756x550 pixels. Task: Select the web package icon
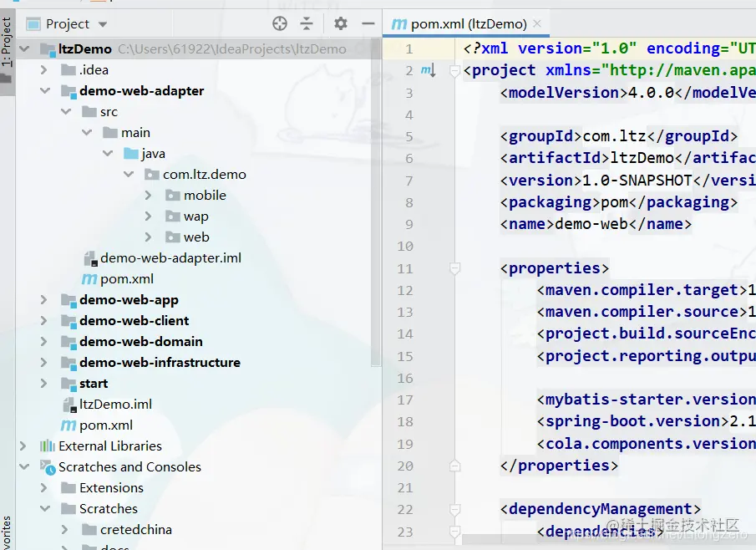(x=173, y=237)
